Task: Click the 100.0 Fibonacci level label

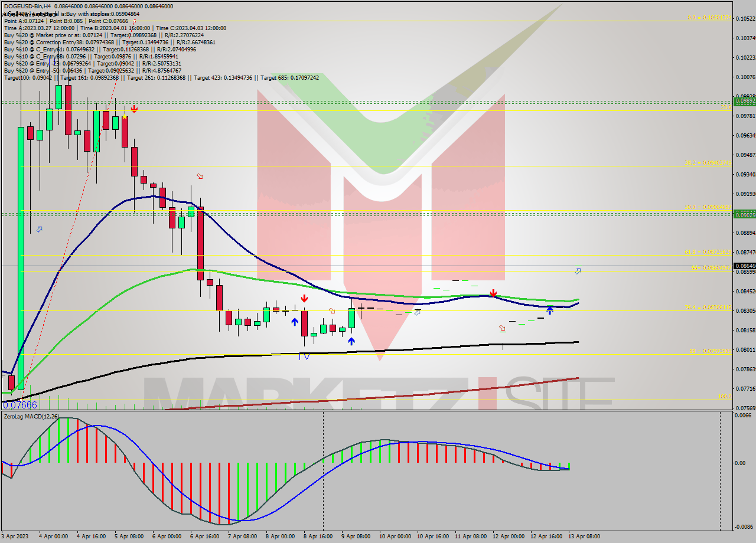Action: tap(725, 397)
